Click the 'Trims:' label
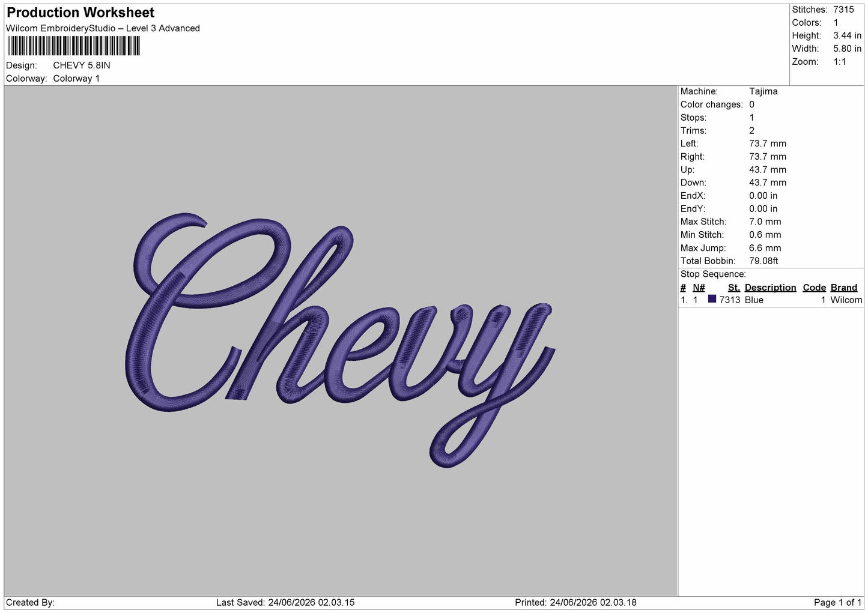This screenshot has width=868, height=613. 693,130
